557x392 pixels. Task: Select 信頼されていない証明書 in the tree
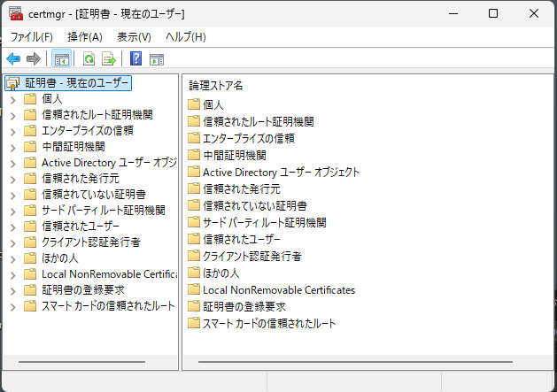94,194
